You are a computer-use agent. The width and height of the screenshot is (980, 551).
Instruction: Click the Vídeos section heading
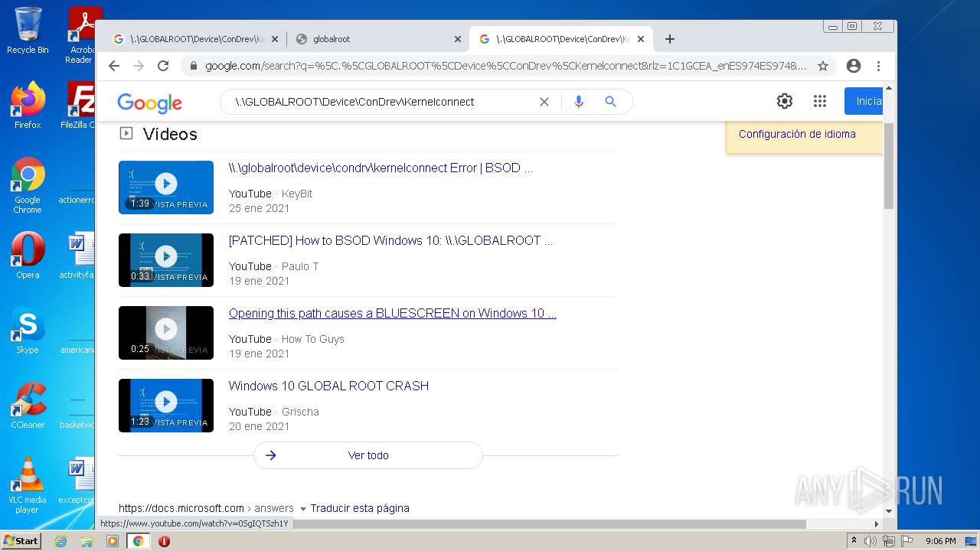[170, 134]
